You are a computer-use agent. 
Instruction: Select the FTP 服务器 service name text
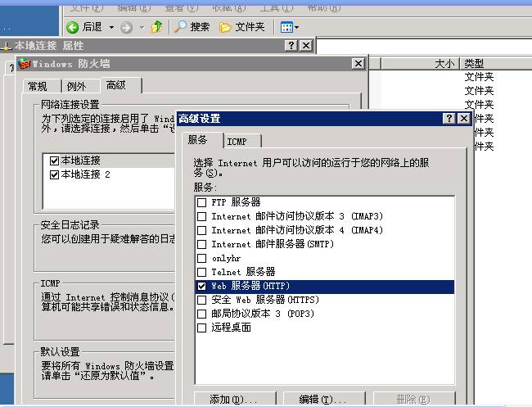(x=236, y=202)
